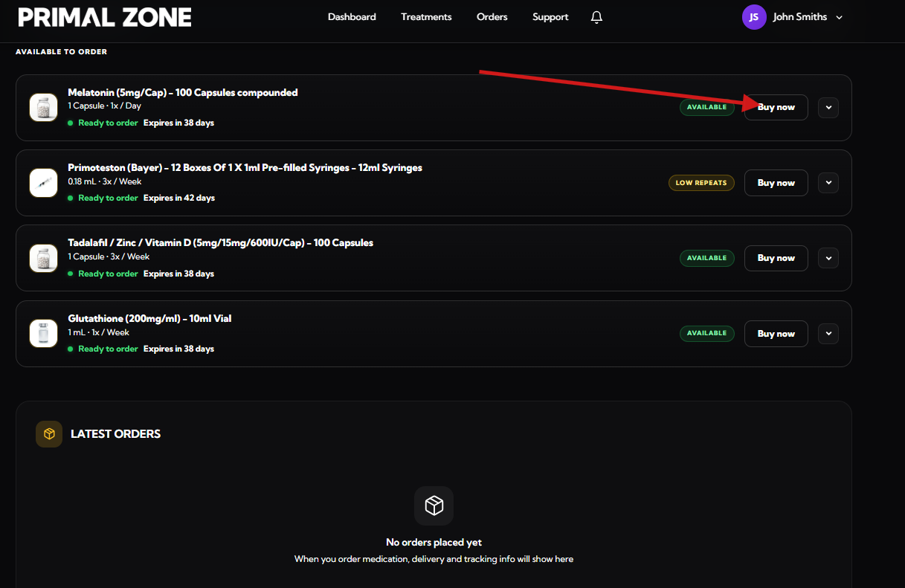Click the empty orders package icon
Viewport: 905px width, 588px height.
click(x=434, y=506)
